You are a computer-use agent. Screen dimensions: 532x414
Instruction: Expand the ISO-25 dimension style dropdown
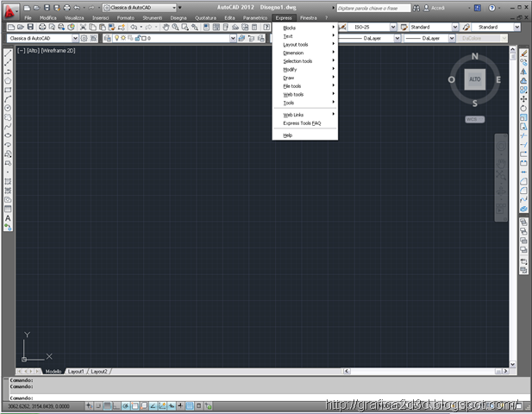393,27
